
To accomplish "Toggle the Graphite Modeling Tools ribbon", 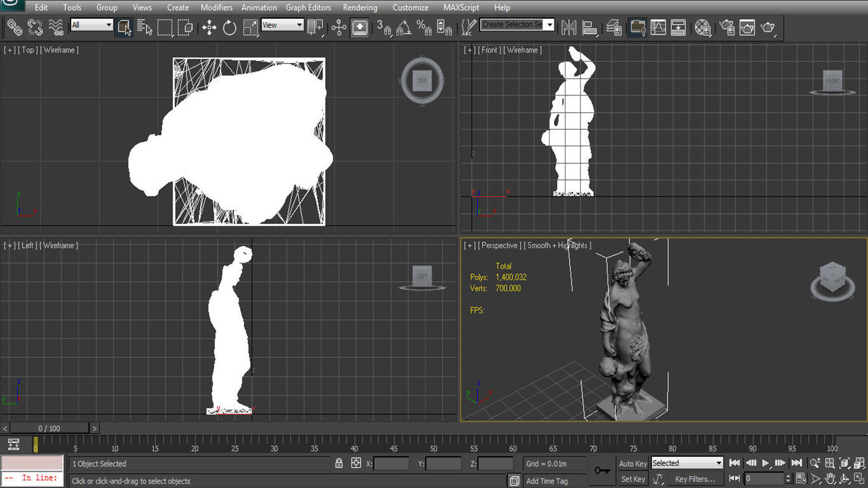I will tap(637, 28).
